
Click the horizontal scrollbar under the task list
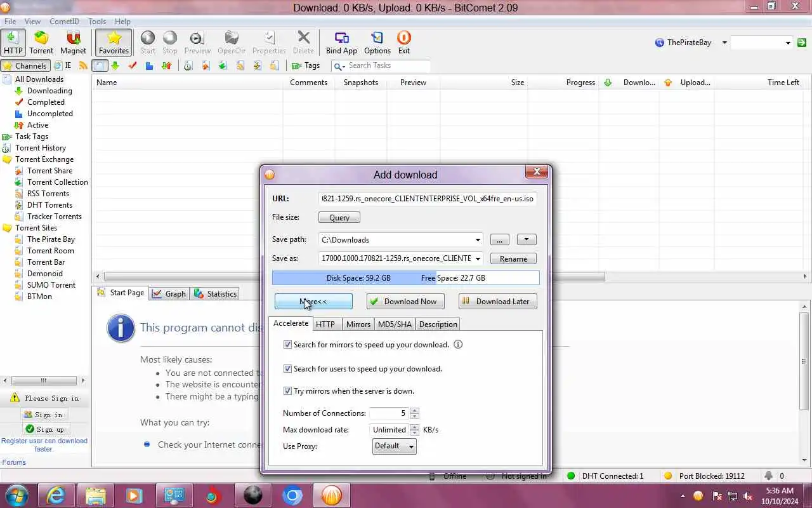(354, 276)
